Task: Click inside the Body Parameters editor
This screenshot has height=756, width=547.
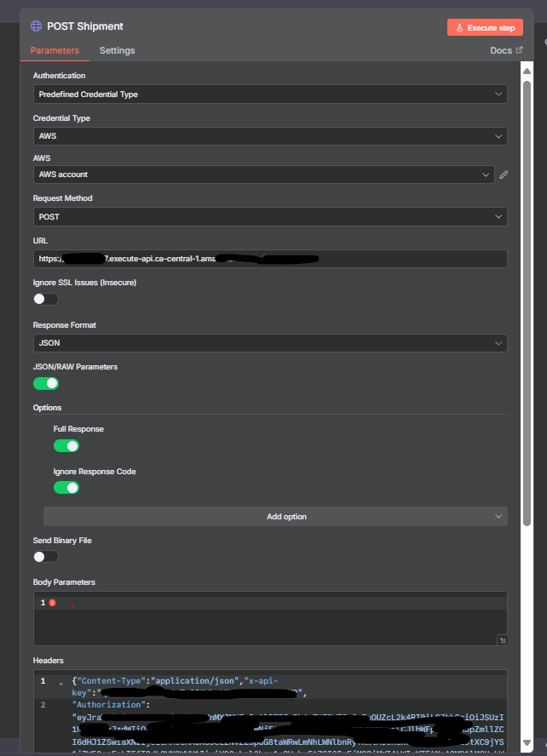Action: click(x=270, y=619)
